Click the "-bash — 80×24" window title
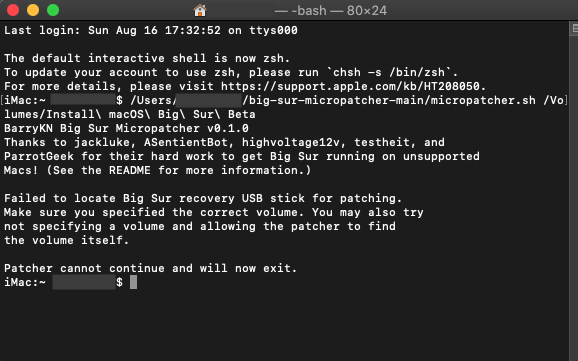Image resolution: width=578 pixels, height=361 pixels. (x=331, y=11)
